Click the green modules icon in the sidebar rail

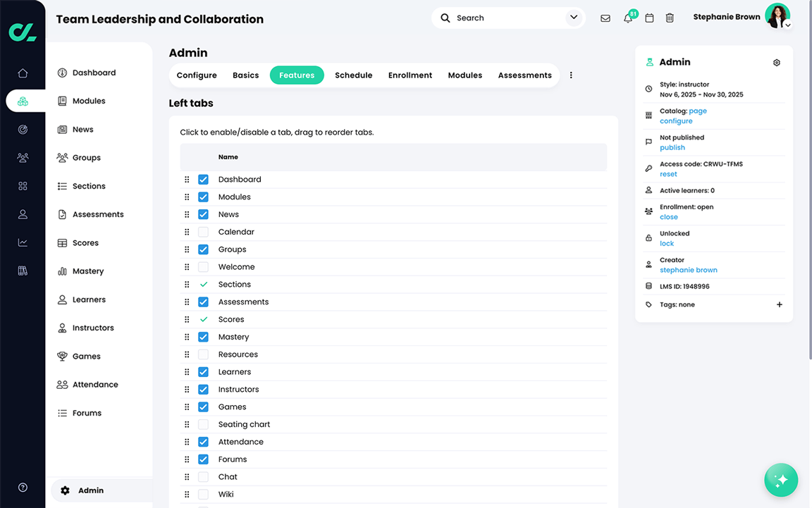pos(22,101)
